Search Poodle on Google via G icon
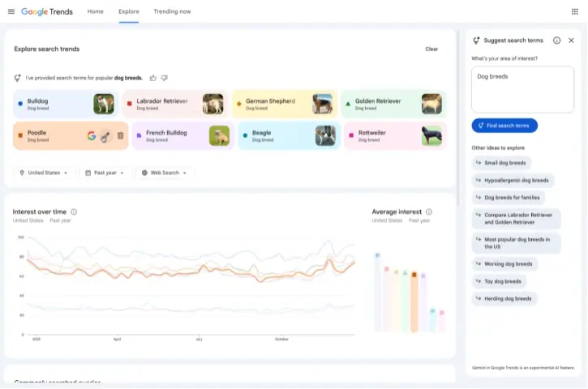This screenshot has width=588, height=389. pyautogui.click(x=92, y=136)
